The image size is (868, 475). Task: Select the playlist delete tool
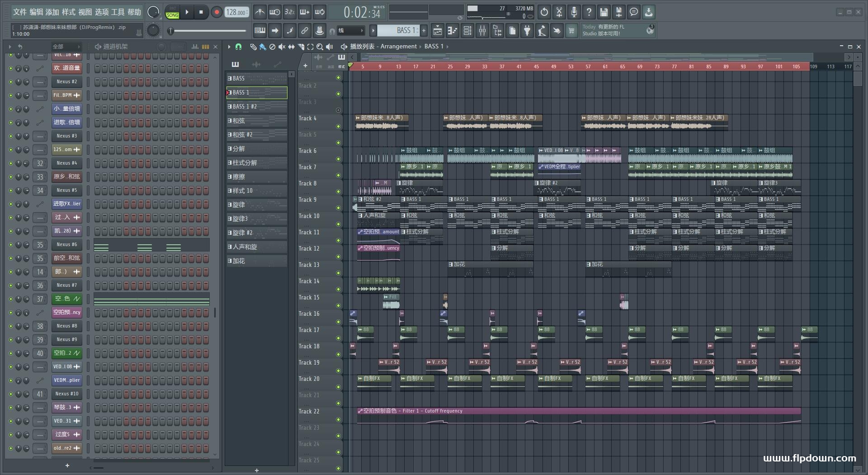click(x=272, y=47)
